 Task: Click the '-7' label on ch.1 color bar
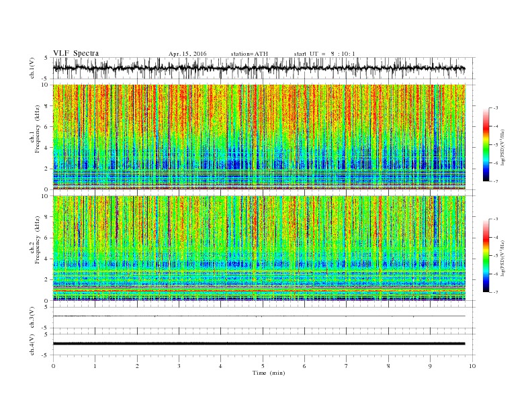[496, 181]
